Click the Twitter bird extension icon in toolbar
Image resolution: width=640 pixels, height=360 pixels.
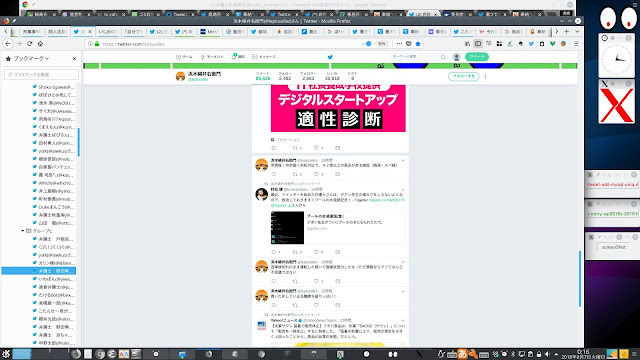click(x=531, y=44)
